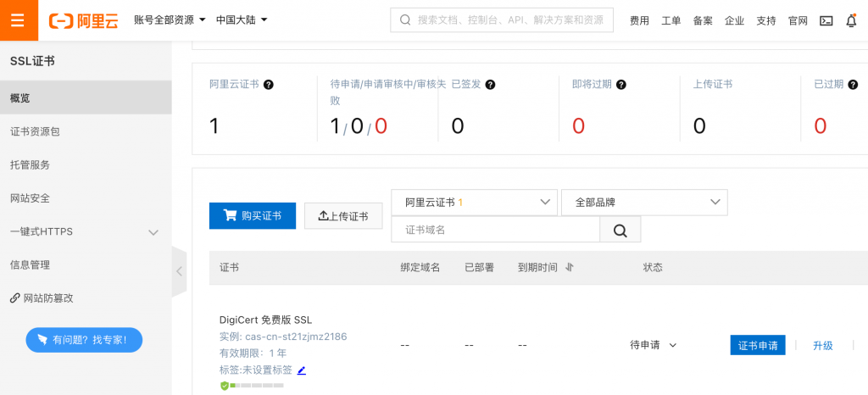This screenshot has height=395, width=868.
Task: Click the link icon beside 网站防篡改
Action: (15, 298)
